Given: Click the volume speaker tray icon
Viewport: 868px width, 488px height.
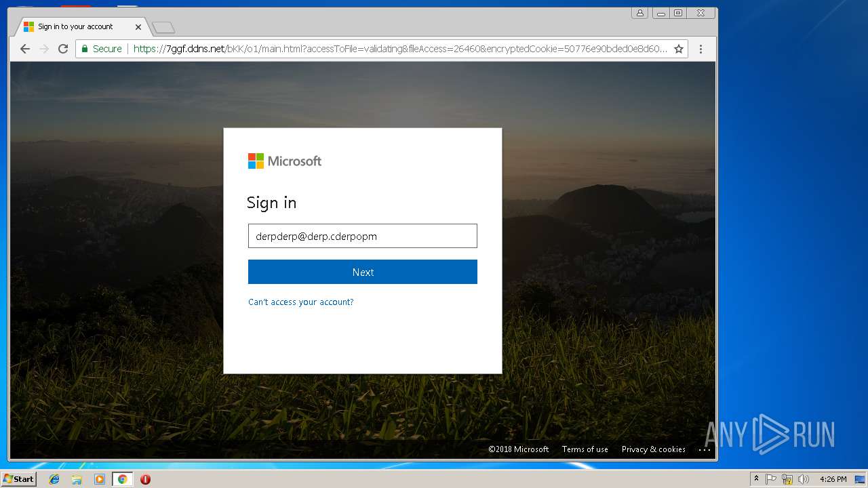Looking at the screenshot, I should (804, 479).
